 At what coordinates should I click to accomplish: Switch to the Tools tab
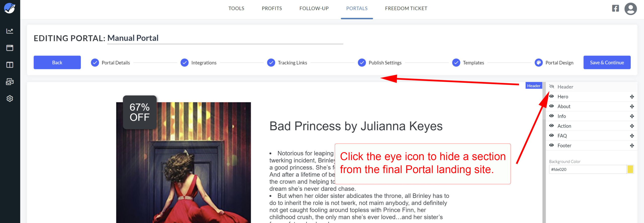point(236,9)
